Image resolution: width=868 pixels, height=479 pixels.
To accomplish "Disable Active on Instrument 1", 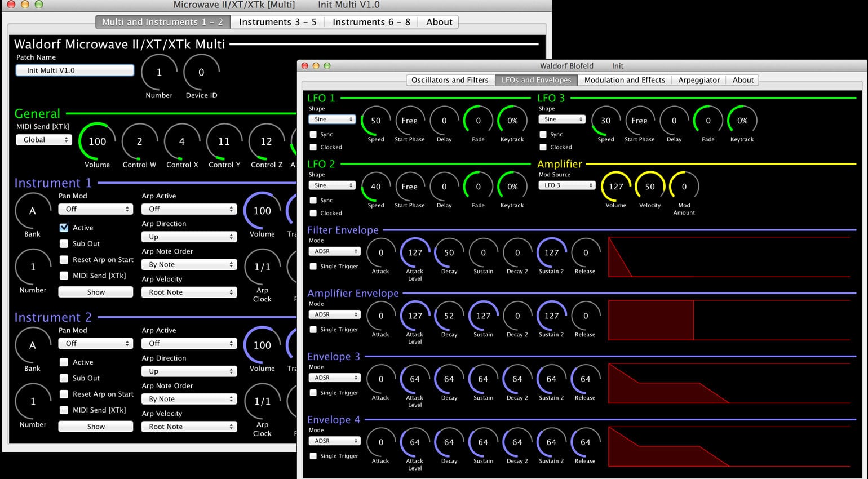I will (x=64, y=228).
